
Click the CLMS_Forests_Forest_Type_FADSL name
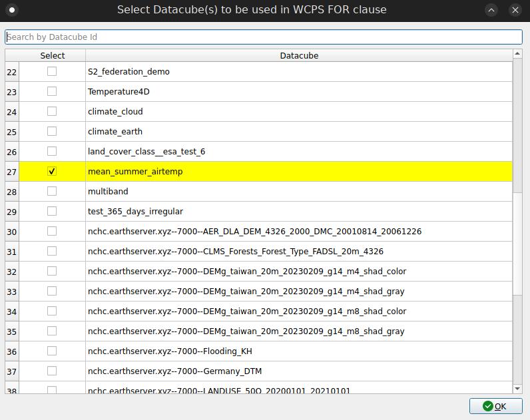click(236, 252)
